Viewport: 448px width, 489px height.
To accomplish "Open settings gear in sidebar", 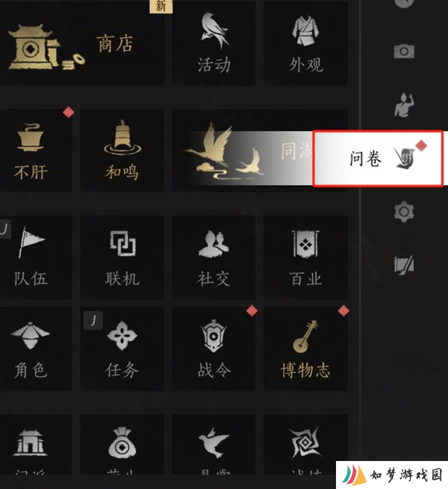I will point(404,211).
